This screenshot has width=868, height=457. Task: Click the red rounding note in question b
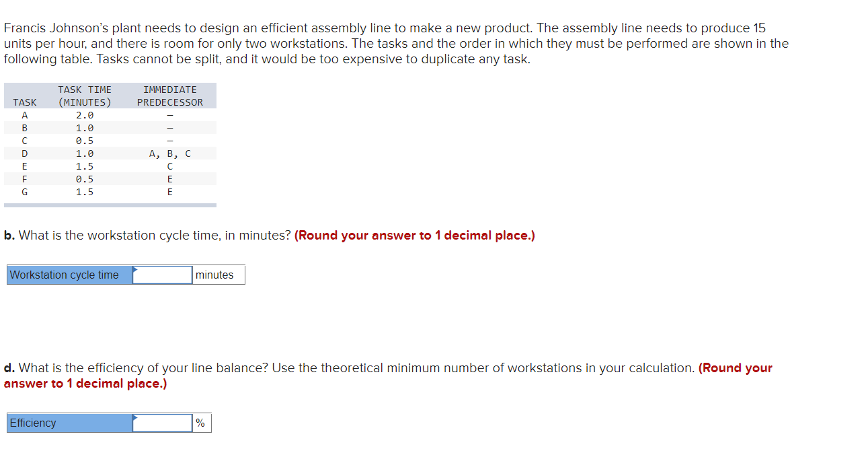415,236
